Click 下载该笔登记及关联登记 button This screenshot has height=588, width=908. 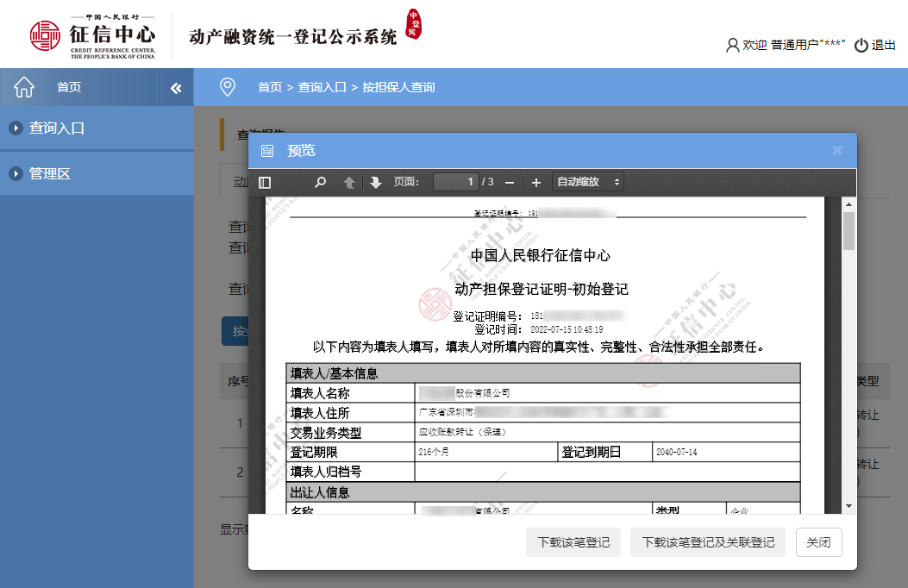click(x=708, y=542)
